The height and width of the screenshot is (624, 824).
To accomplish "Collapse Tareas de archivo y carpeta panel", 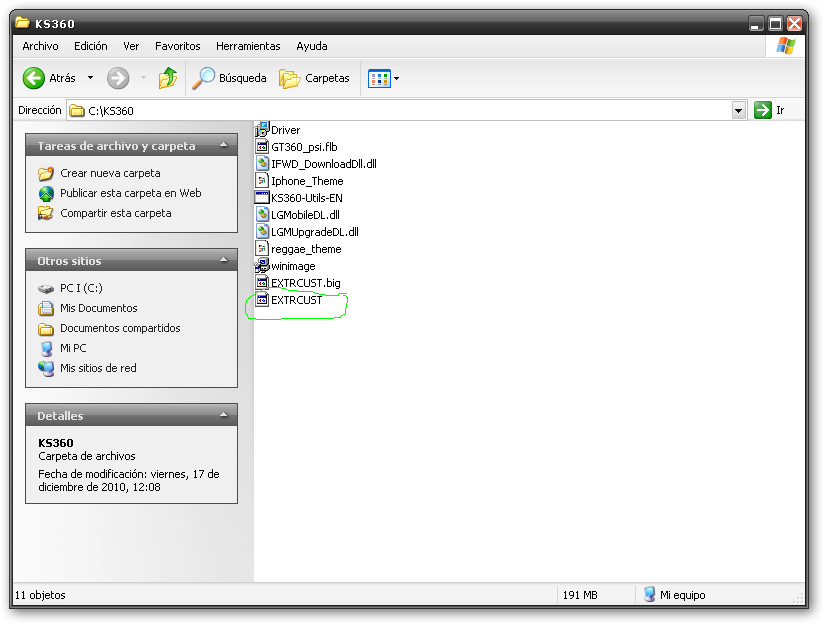I will tap(224, 146).
